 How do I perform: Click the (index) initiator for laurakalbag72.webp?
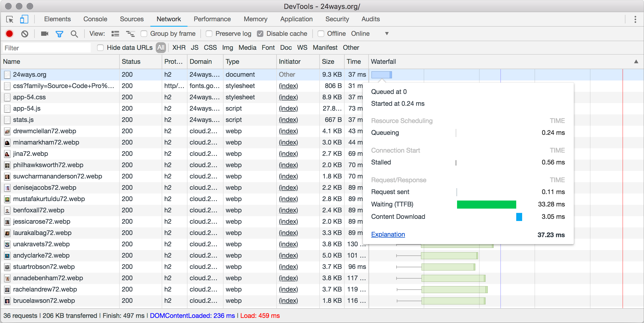[288, 233]
